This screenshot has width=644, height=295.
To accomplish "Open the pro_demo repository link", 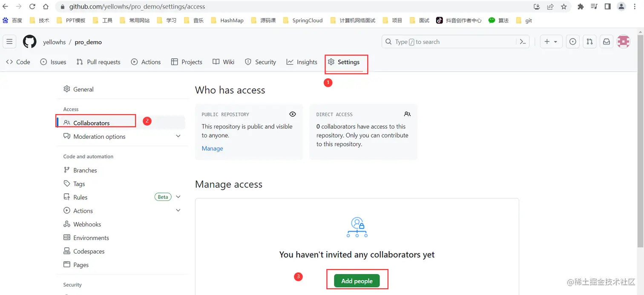I will [88, 42].
